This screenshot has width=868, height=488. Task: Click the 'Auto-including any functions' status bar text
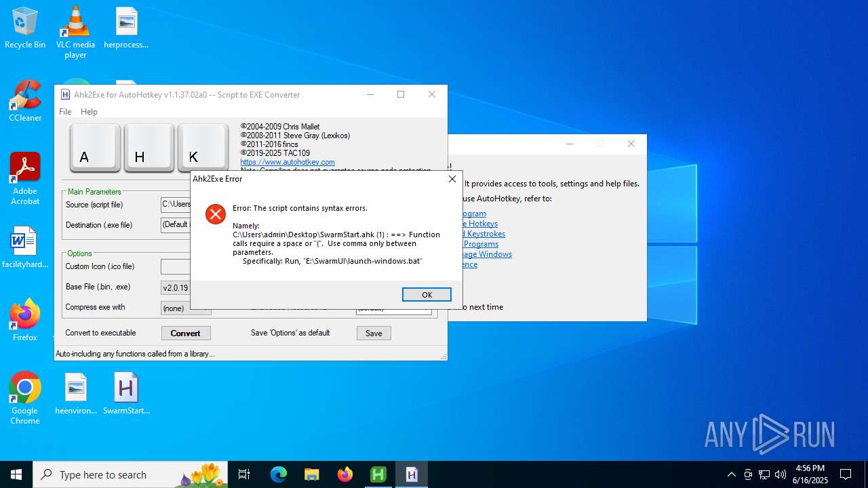[135, 354]
